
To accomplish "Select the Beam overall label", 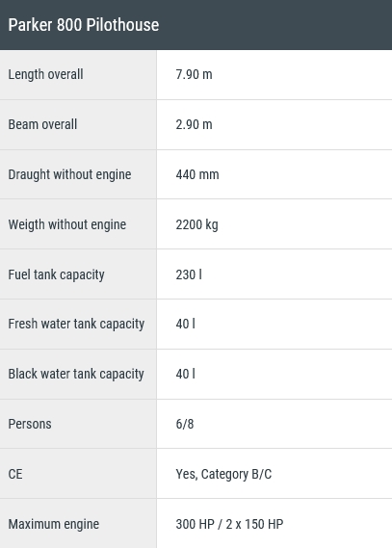I will click(42, 124).
